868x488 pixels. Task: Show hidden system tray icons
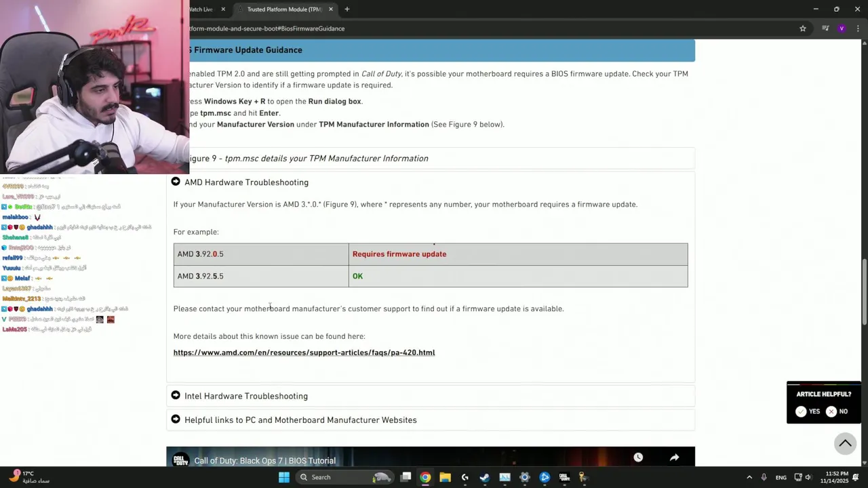(x=749, y=477)
